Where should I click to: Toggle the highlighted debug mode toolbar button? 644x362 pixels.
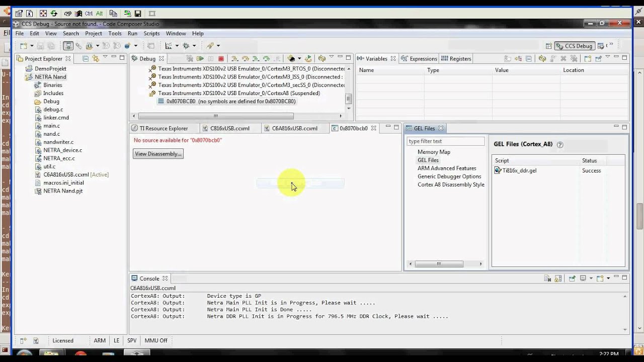(x=68, y=46)
